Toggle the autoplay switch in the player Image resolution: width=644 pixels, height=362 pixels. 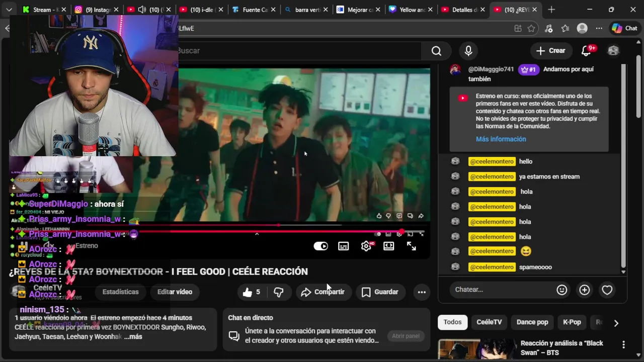point(320,246)
